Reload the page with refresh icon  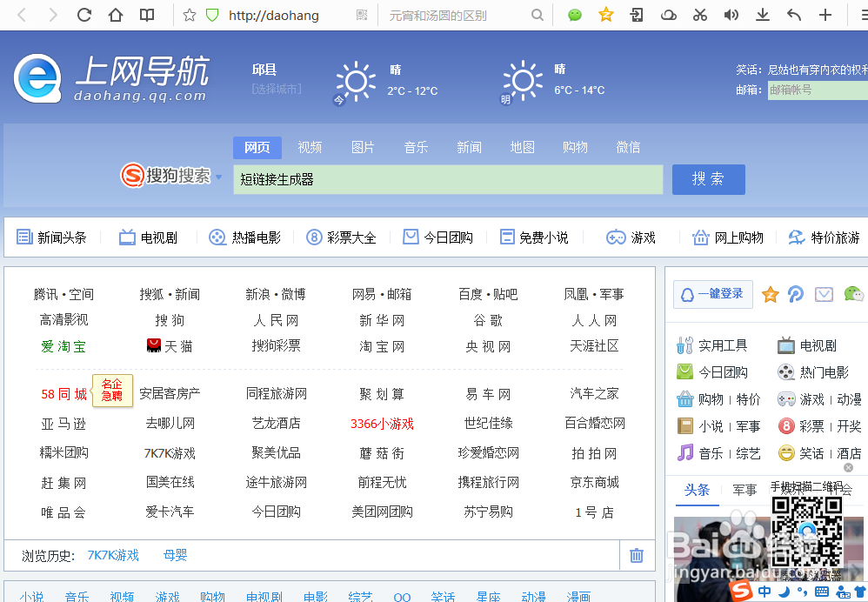click(x=84, y=15)
